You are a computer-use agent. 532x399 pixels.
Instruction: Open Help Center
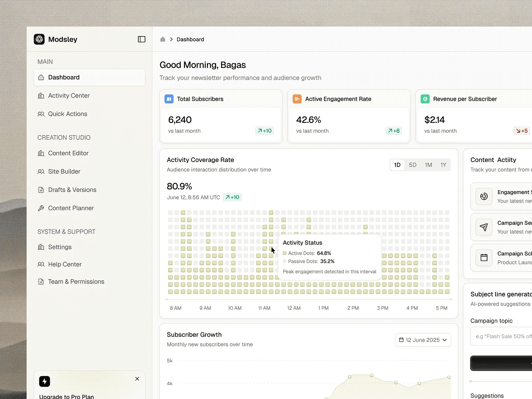[89, 264]
